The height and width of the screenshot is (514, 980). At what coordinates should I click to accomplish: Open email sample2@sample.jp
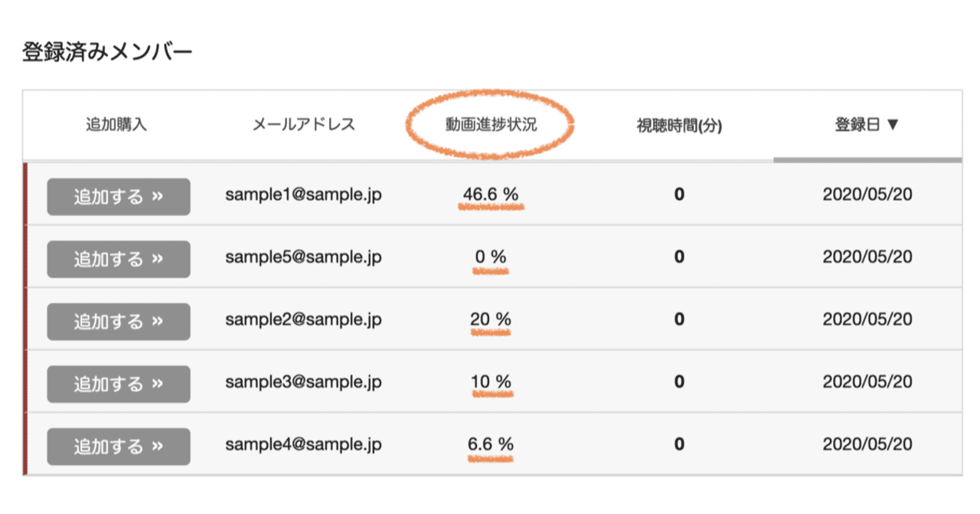pyautogui.click(x=303, y=319)
